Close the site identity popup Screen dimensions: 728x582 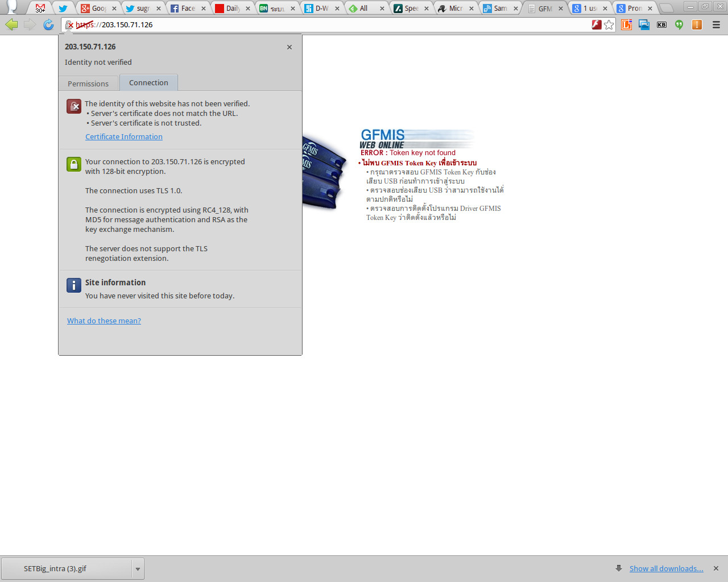coord(289,47)
